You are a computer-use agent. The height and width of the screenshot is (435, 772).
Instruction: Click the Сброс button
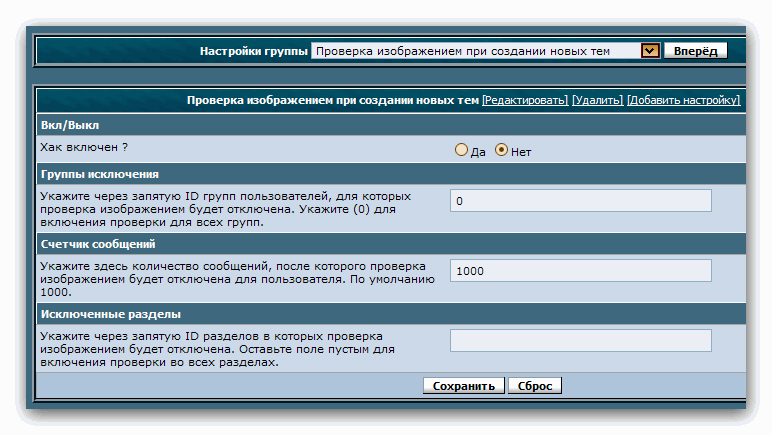535,386
